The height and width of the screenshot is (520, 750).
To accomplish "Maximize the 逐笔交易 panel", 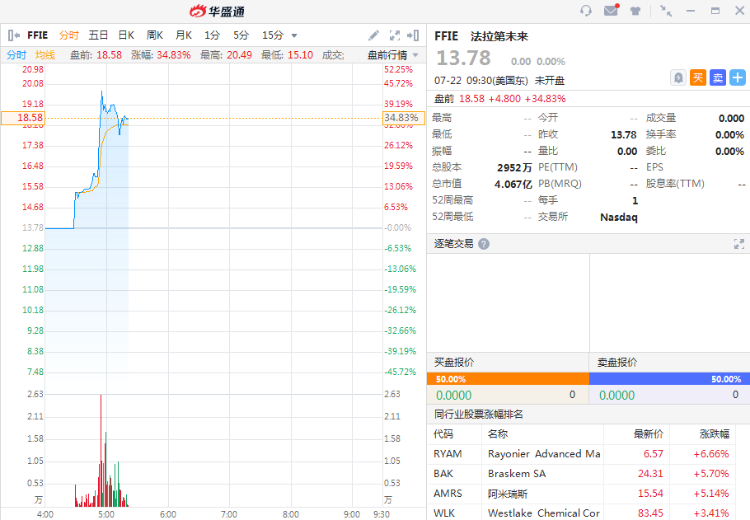I will [739, 244].
